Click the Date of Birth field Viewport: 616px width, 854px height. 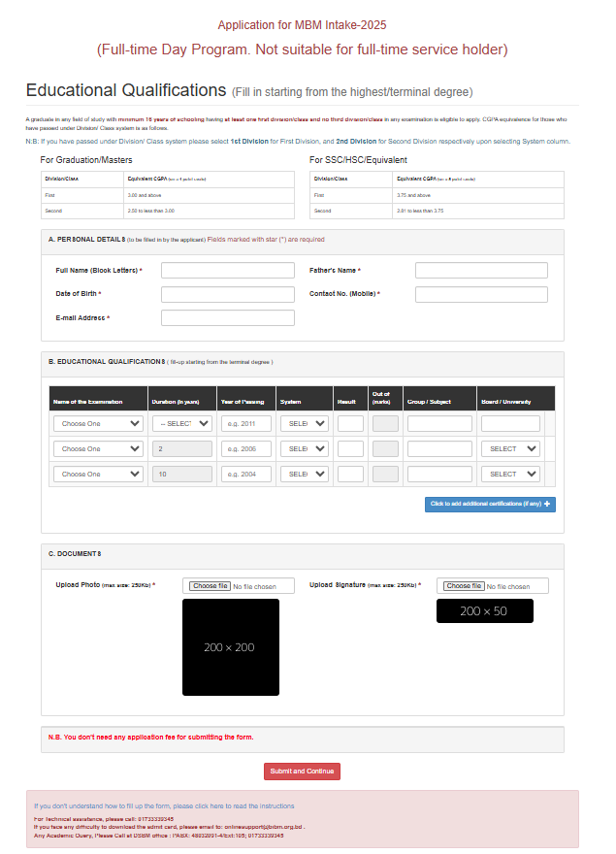pyautogui.click(x=227, y=294)
